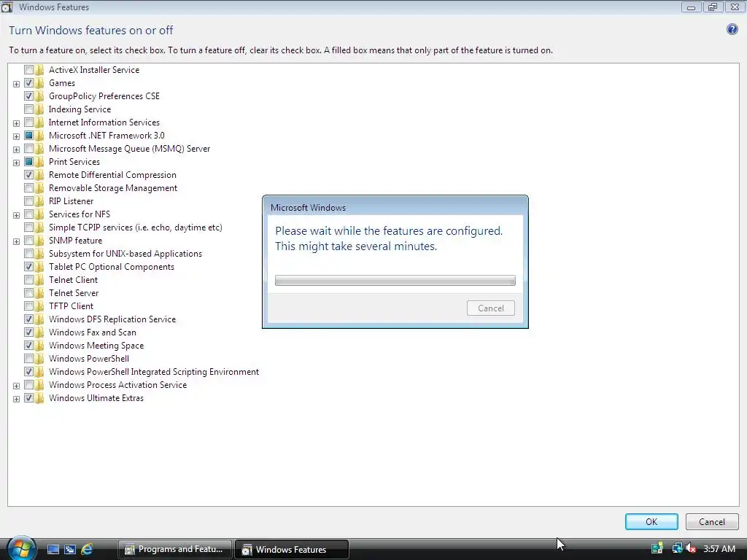Expand Microsoft .NET Framework 3.0 node
This screenshot has width=747, height=560.
(16, 136)
